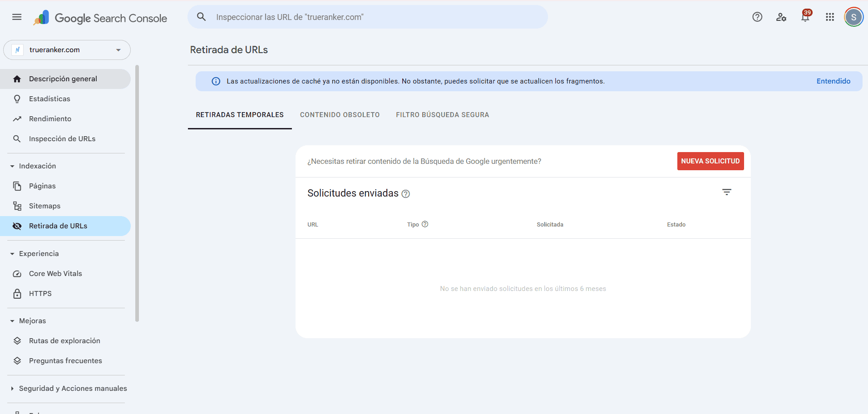
Task: Open Core Web Vitals in the sidebar
Action: pos(55,274)
